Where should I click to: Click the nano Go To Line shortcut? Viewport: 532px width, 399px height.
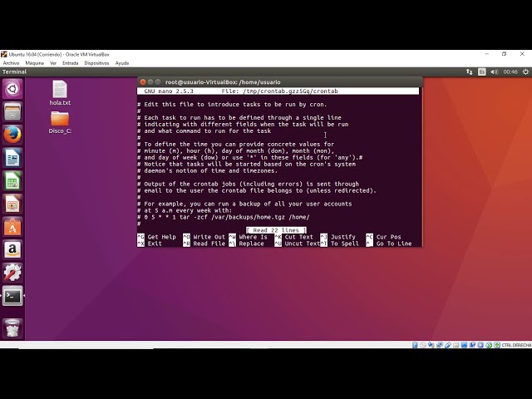[389, 244]
